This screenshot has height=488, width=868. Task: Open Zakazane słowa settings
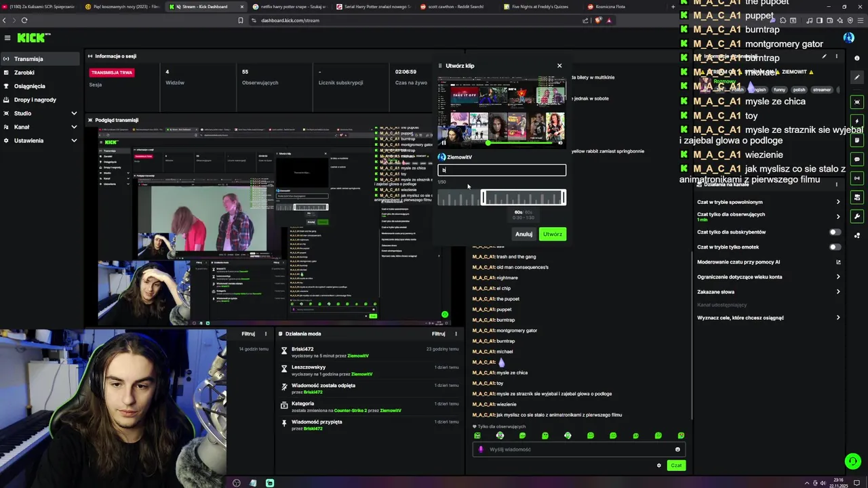[x=769, y=291]
